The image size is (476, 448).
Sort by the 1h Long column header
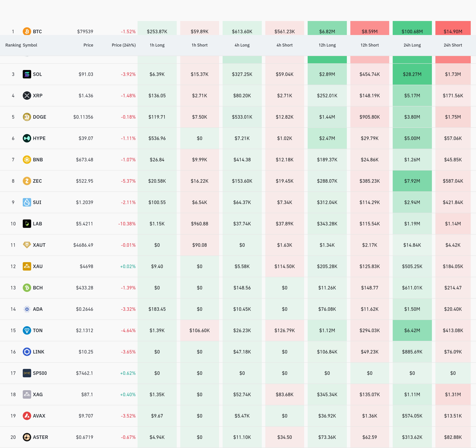(x=157, y=45)
